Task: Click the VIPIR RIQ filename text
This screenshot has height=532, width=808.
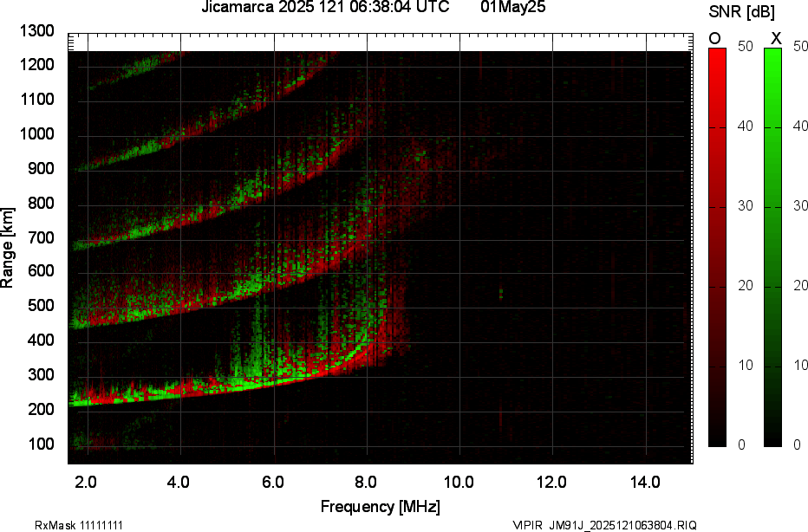Action: (x=604, y=525)
